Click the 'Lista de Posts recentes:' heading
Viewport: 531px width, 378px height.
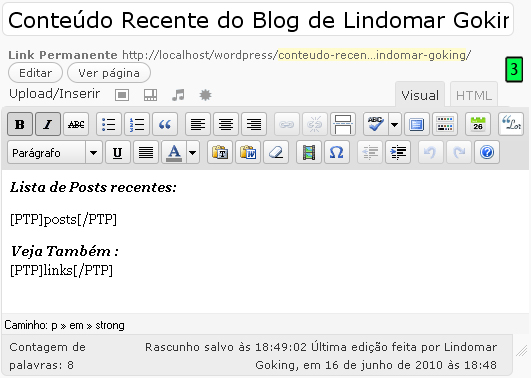tap(93, 187)
